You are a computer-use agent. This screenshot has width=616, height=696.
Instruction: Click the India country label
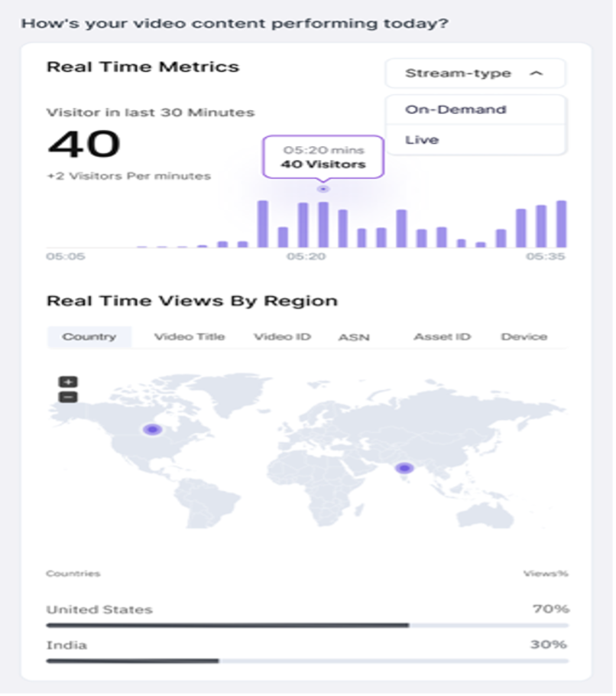pyautogui.click(x=66, y=645)
